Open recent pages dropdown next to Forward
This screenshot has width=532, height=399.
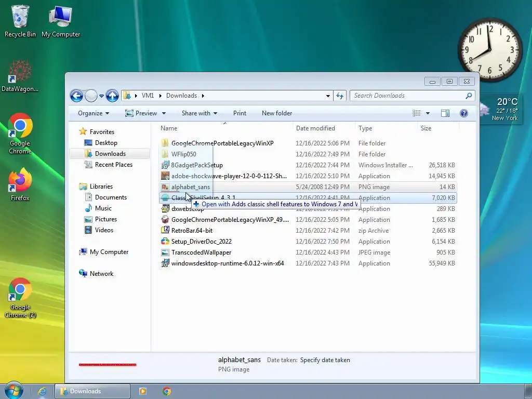click(x=101, y=96)
